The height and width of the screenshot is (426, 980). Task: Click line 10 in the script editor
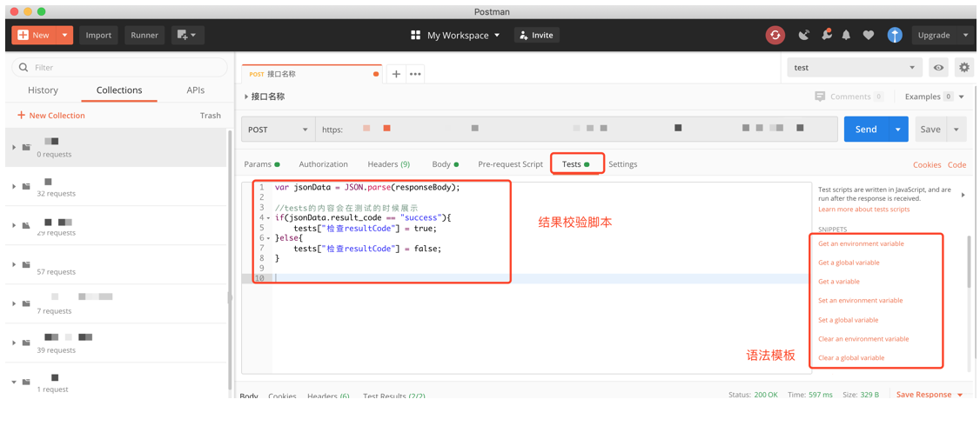[540, 278]
